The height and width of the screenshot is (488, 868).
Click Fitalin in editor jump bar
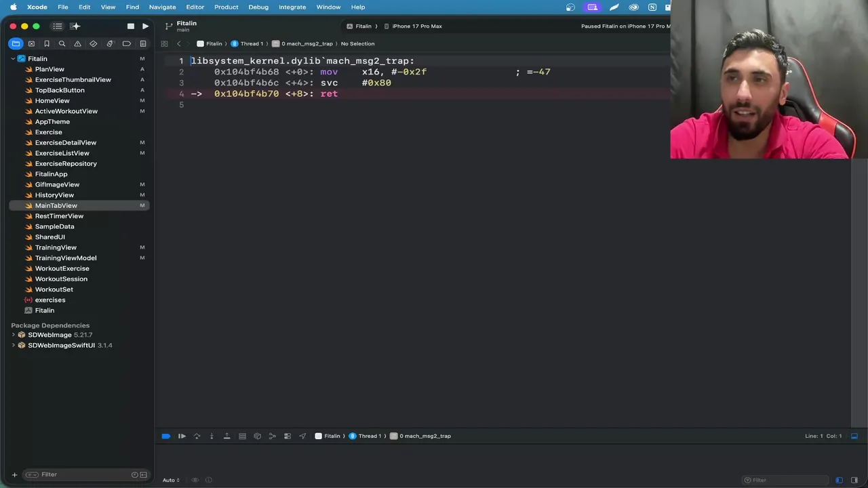click(x=210, y=43)
